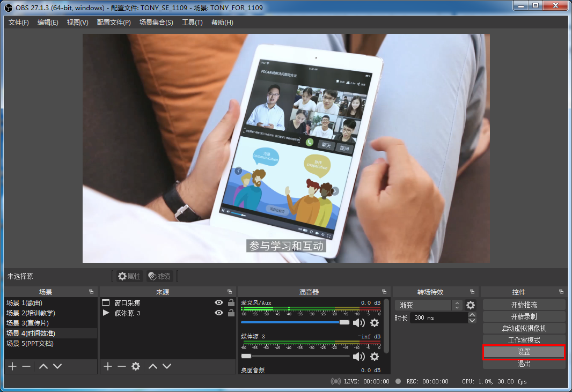Image resolution: width=572 pixels, height=392 pixels.
Task: Hide the 窗口采集 source via its eye icon
Action: click(x=219, y=302)
